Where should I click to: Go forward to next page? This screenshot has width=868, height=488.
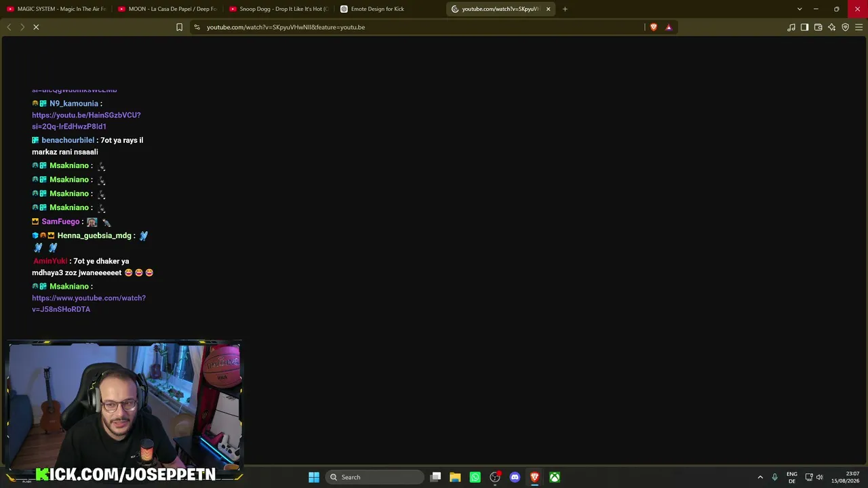point(22,27)
